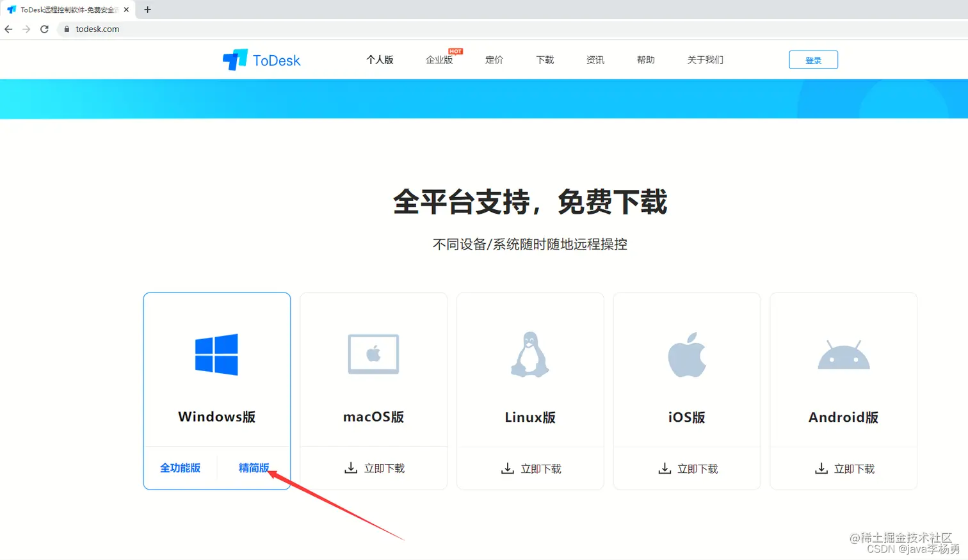The image size is (968, 560).
Task: Click the macOS版 card title
Action: click(x=373, y=417)
